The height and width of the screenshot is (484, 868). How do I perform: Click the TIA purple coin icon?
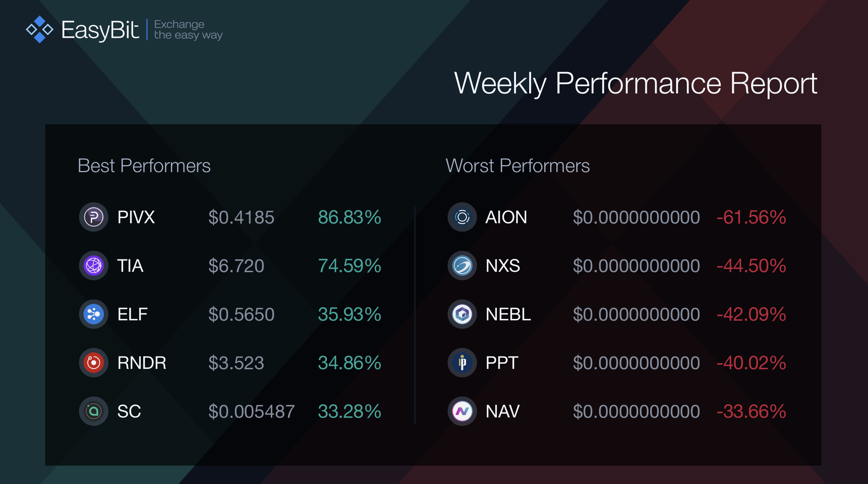point(94,266)
